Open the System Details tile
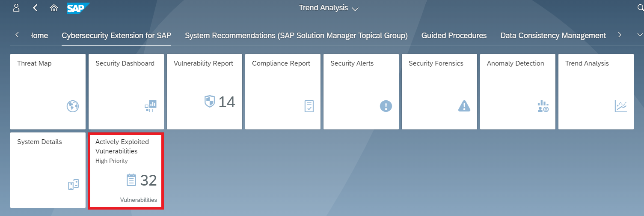Image resolution: width=644 pixels, height=216 pixels. click(x=48, y=171)
